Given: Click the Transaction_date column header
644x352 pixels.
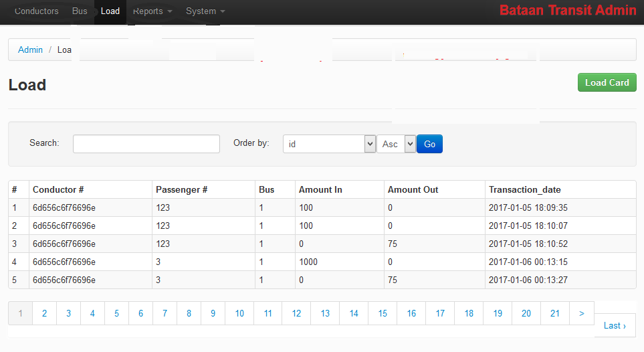Looking at the screenshot, I should pos(525,189).
